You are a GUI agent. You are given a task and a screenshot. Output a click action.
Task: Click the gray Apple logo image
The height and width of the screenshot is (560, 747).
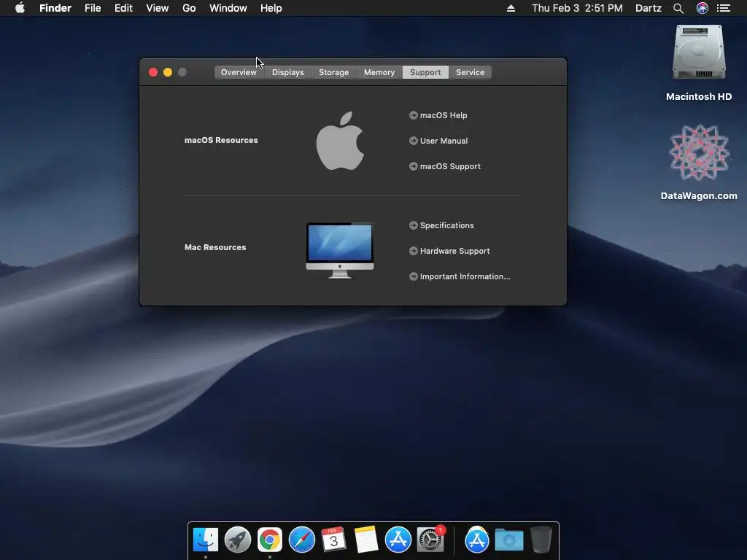click(x=340, y=141)
